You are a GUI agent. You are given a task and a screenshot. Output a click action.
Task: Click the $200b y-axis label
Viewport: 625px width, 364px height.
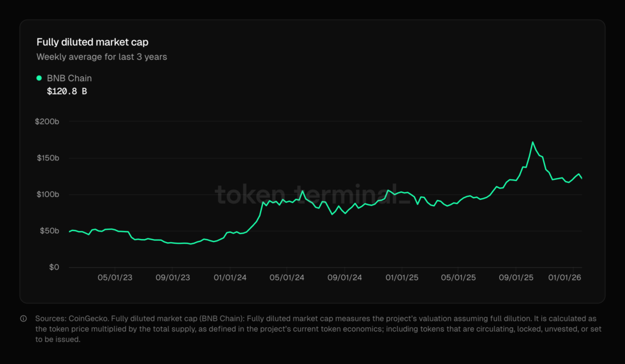pos(47,122)
